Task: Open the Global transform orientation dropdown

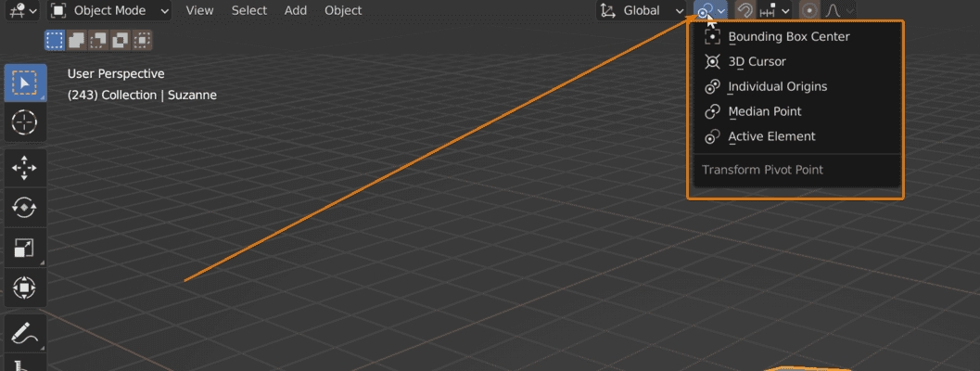Action: [643, 11]
